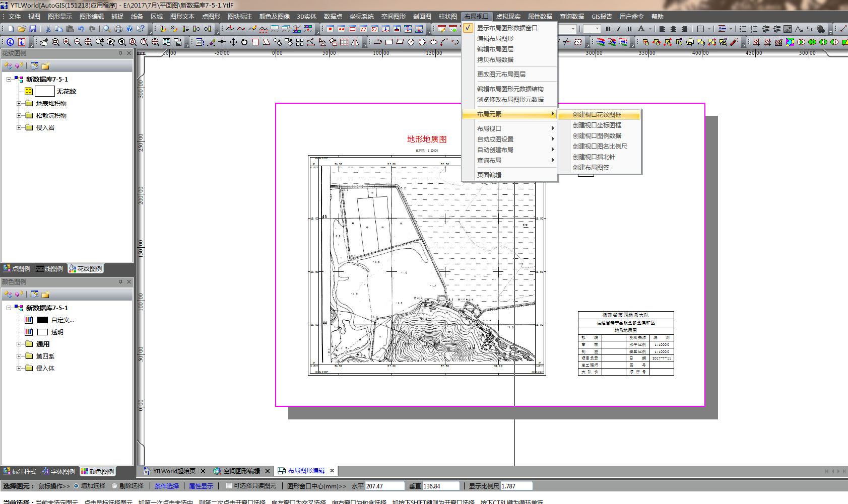Collapse 新数据库7-5-1 in 花纹图例 tree

click(x=9, y=80)
